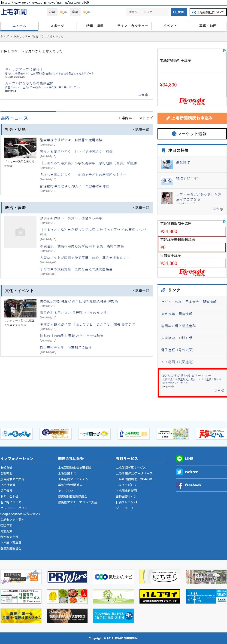Click the 上毛新聞購読お申込み orange button
The width and height of the screenshot is (227, 644).
tap(192, 118)
